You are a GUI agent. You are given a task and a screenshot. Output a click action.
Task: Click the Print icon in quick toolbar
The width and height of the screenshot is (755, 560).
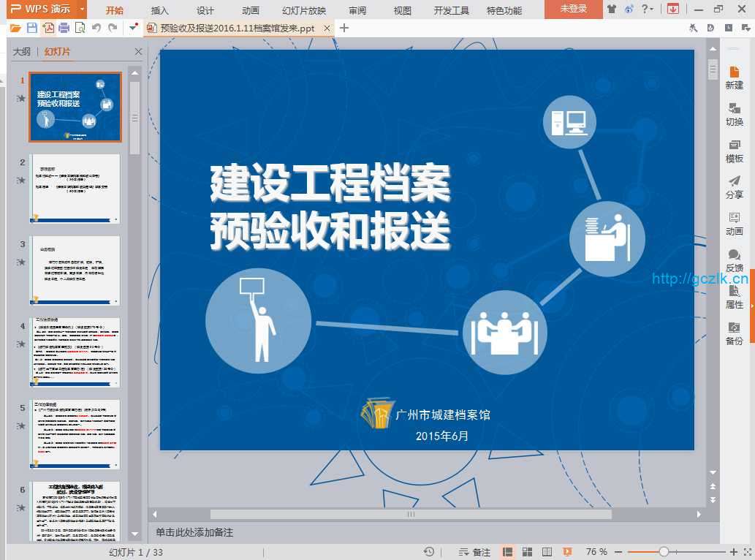point(64,28)
